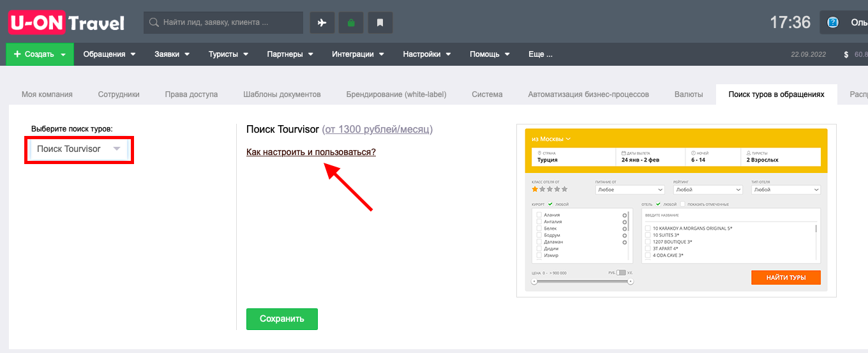
Task: Click the green Создать button
Action: (x=40, y=54)
